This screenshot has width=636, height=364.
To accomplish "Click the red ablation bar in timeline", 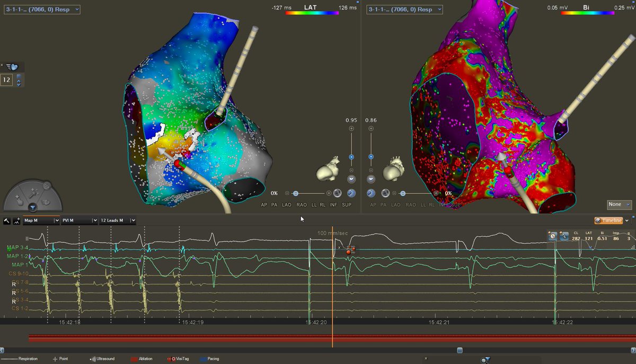I will click(332, 338).
